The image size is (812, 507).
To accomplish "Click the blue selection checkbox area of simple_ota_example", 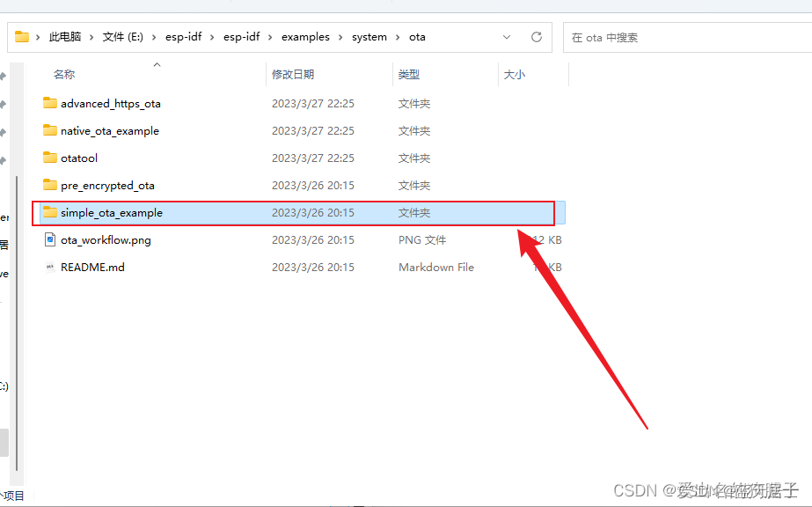I will point(560,212).
